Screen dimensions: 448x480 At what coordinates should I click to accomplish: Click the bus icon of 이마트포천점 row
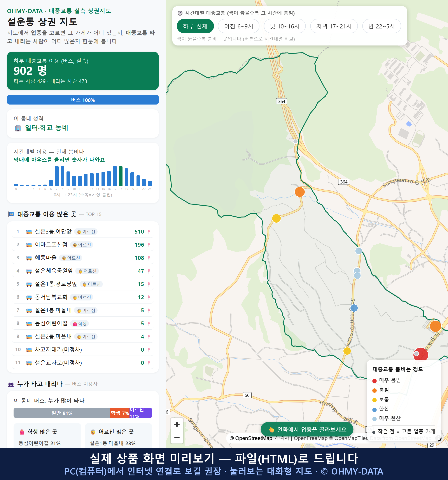29,245
